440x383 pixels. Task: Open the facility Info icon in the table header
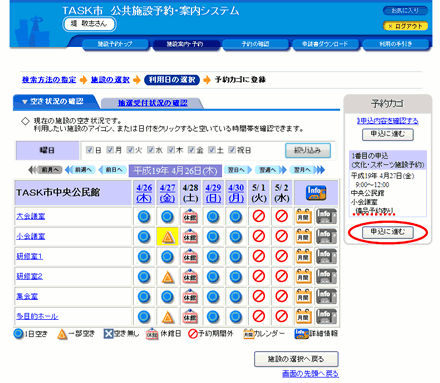tap(316, 193)
